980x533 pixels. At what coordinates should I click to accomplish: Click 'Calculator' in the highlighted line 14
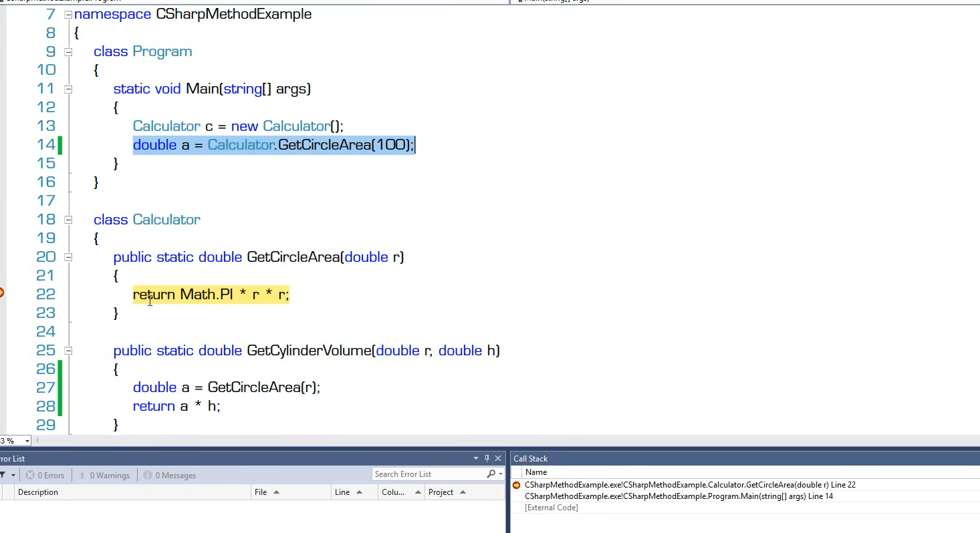[241, 144]
